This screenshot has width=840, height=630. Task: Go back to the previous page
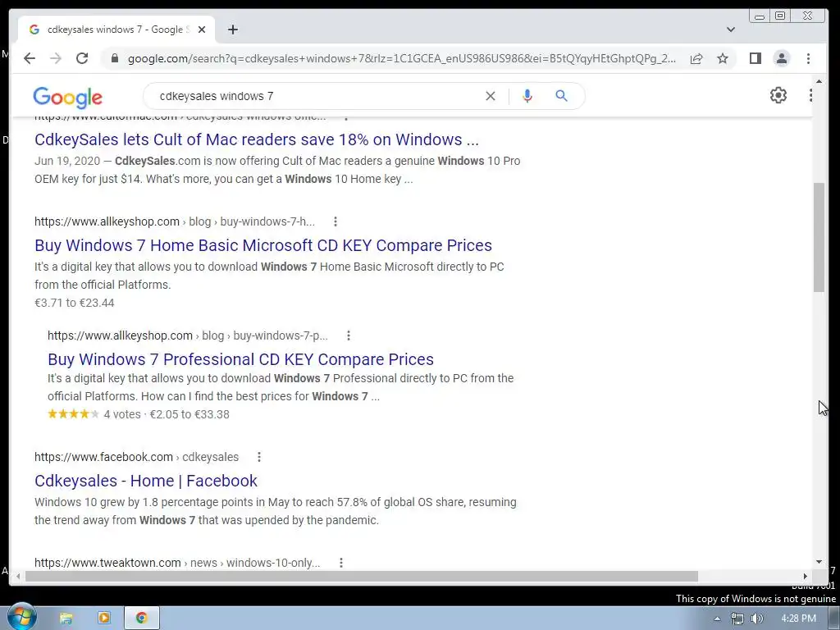point(30,58)
